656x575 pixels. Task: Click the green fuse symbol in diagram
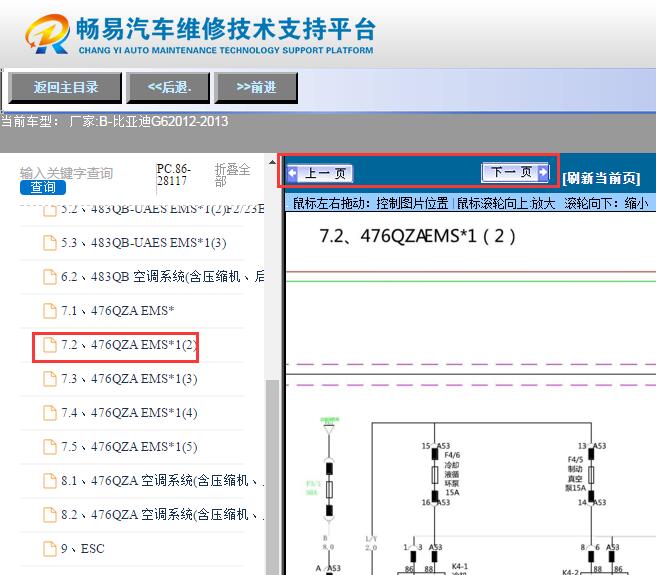[x=329, y=489]
